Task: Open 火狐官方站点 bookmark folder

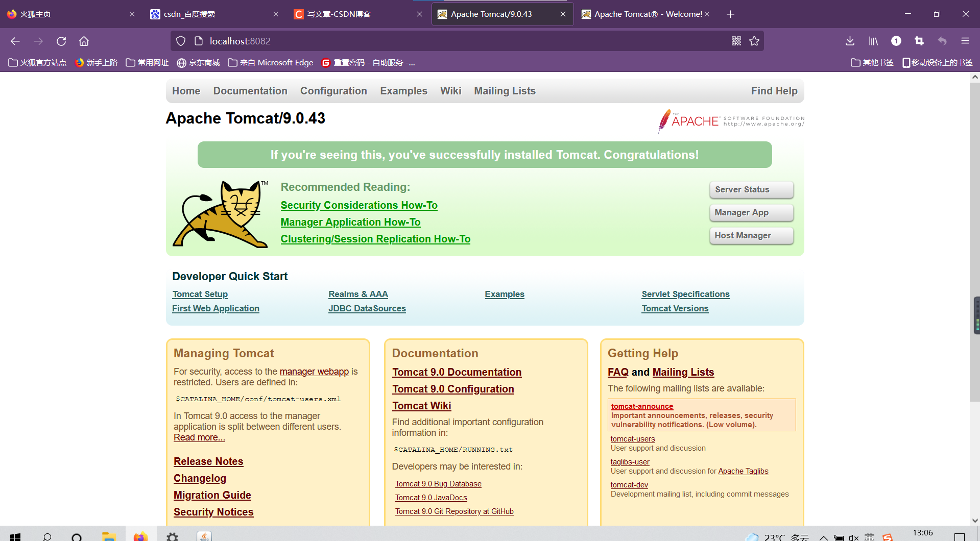Action: pyautogui.click(x=37, y=63)
